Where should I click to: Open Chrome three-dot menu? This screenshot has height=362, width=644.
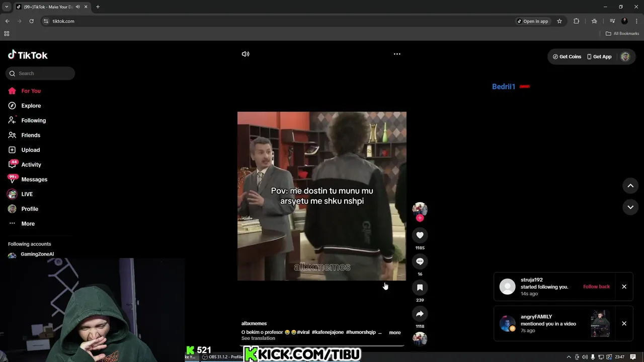click(x=636, y=21)
